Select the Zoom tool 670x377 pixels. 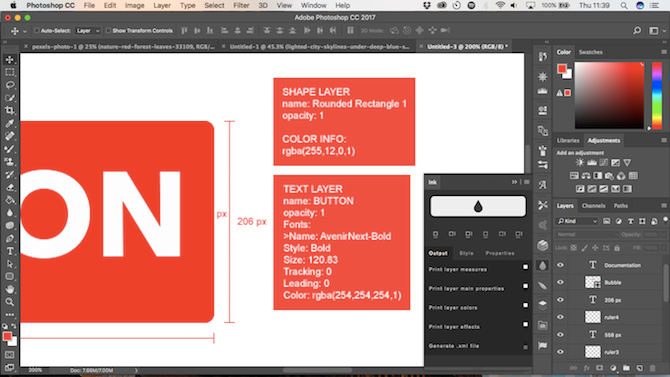point(9,302)
